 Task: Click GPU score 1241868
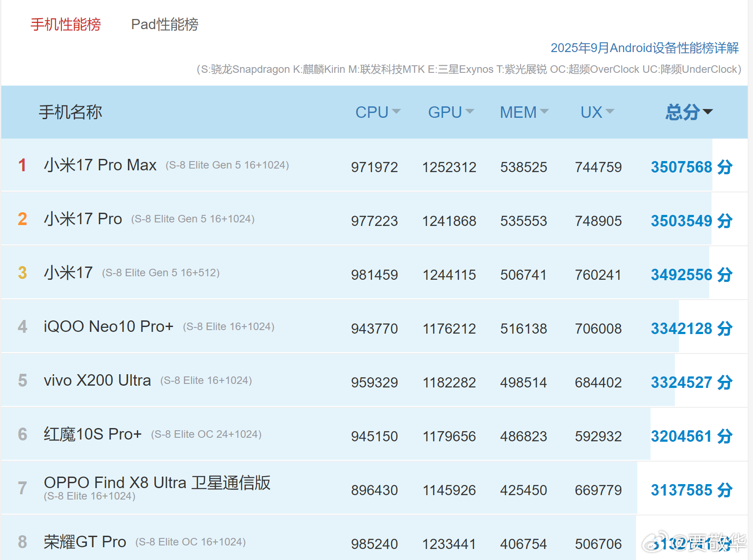click(x=449, y=221)
